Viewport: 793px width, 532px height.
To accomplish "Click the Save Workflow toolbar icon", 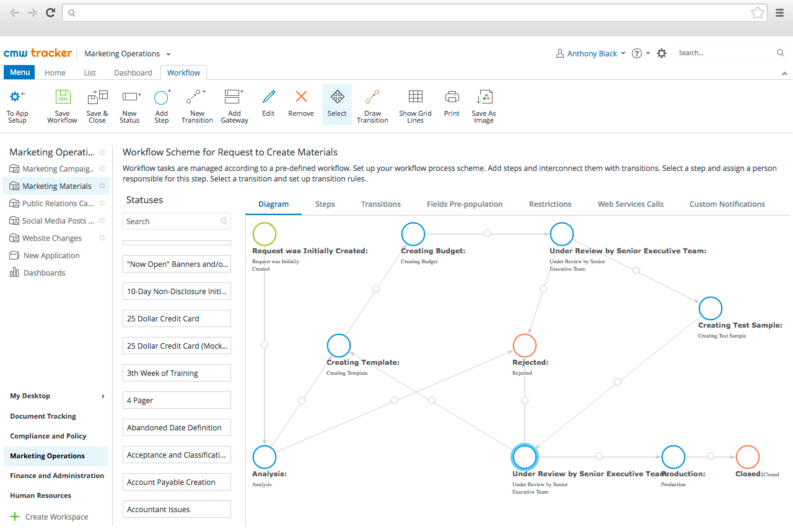I will point(63,97).
